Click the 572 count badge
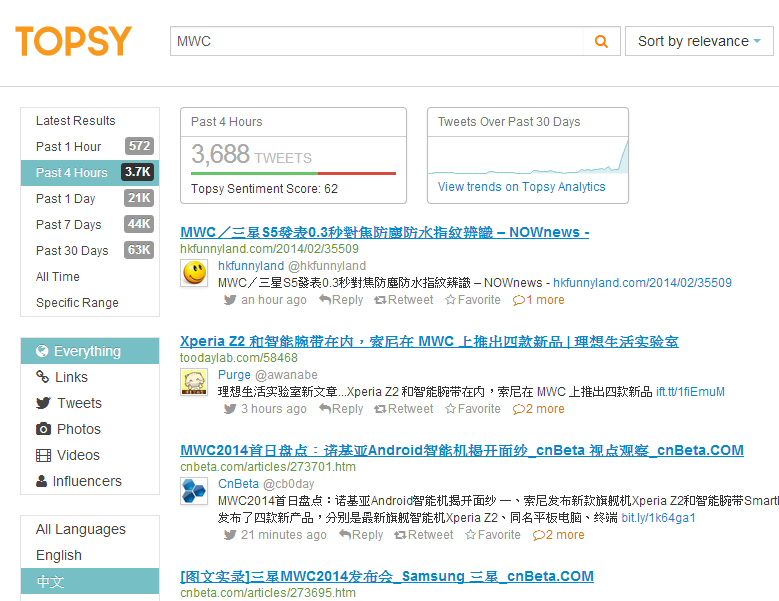Viewport: 779px width, 601px height. click(139, 146)
